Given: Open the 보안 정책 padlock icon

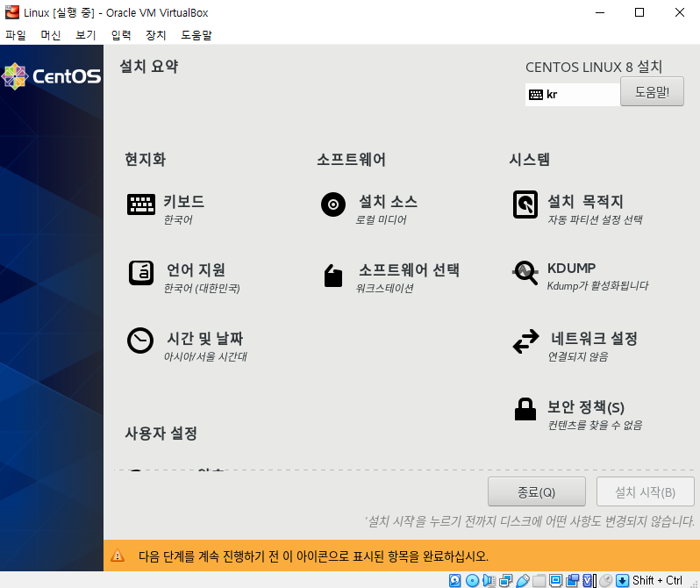Looking at the screenshot, I should click(x=525, y=409).
